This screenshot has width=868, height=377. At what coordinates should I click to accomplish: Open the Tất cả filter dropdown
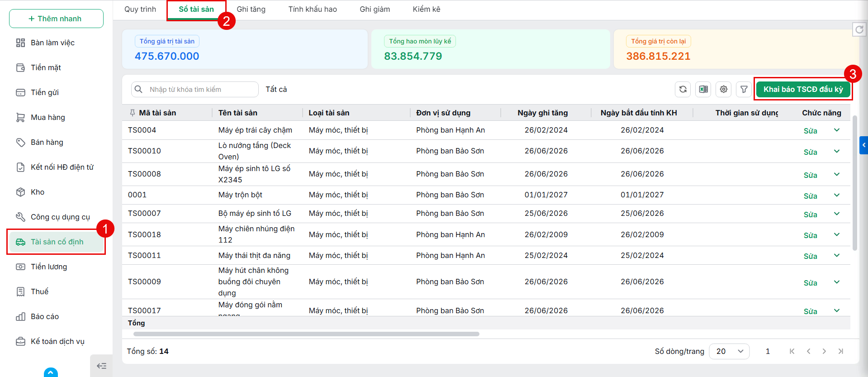(x=276, y=89)
